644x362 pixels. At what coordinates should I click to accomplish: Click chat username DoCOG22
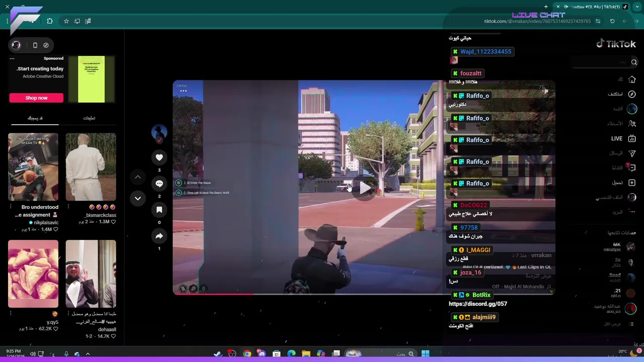click(x=473, y=205)
